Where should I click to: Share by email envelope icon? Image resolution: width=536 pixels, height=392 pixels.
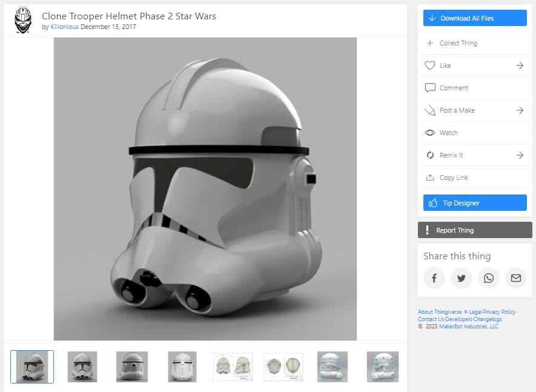(516, 278)
